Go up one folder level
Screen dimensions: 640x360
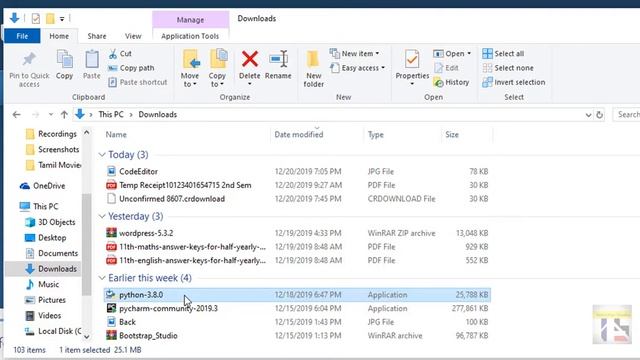pyautogui.click(x=64, y=115)
